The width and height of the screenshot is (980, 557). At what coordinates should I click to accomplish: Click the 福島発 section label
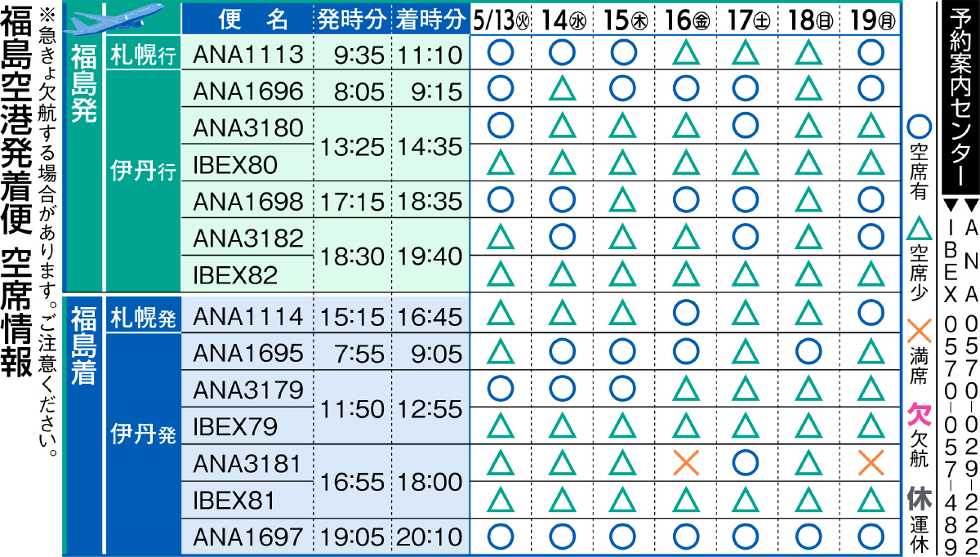pyautogui.click(x=84, y=82)
